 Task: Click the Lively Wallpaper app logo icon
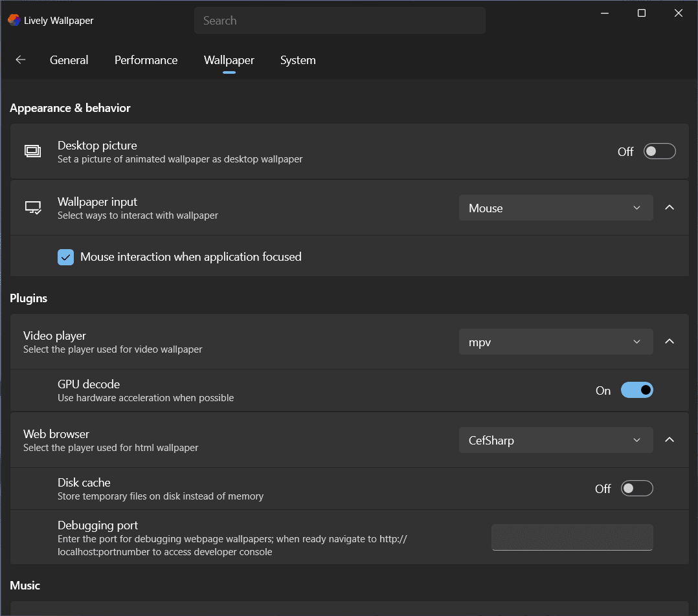14,20
